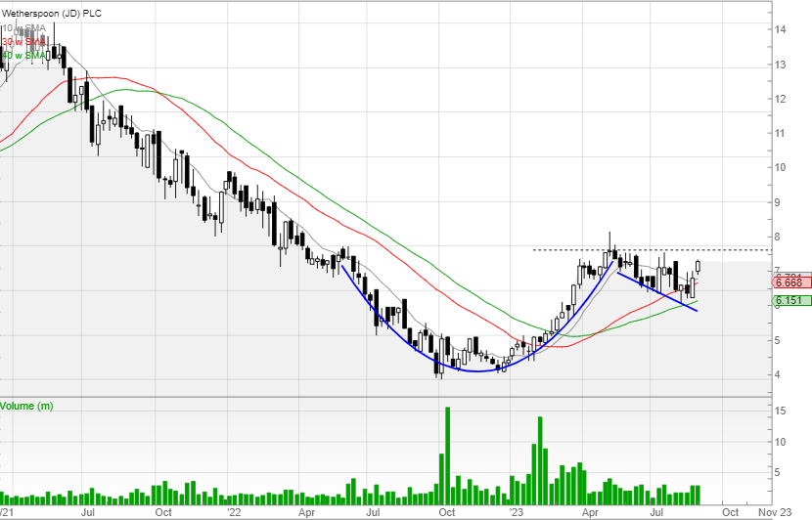Click the Nov 23 time axis label
812x520 pixels.
(x=775, y=512)
